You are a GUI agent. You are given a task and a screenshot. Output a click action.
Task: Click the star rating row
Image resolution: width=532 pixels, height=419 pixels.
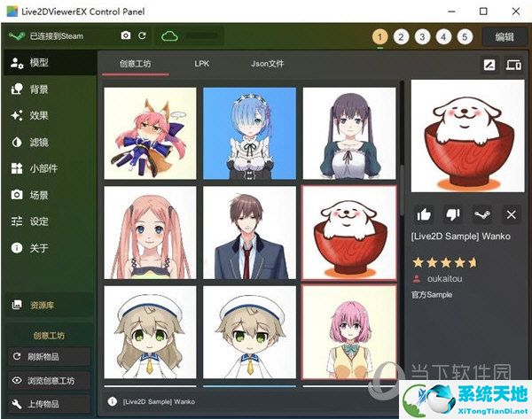[444, 262]
